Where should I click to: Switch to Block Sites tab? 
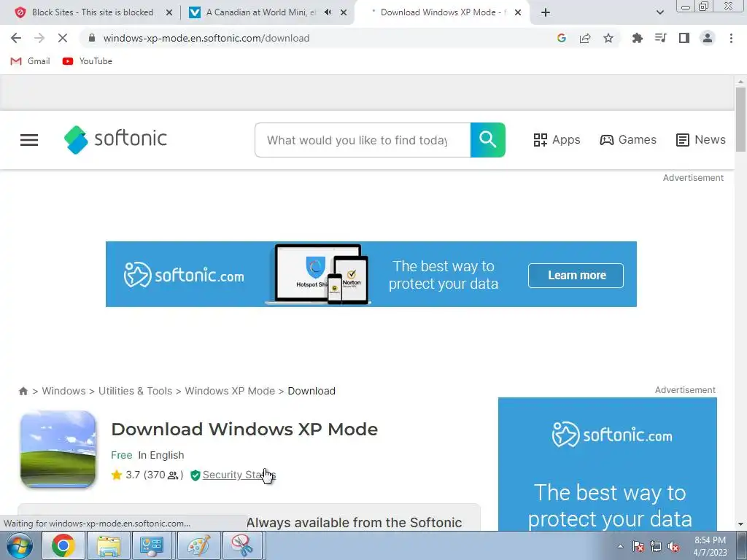(x=93, y=12)
